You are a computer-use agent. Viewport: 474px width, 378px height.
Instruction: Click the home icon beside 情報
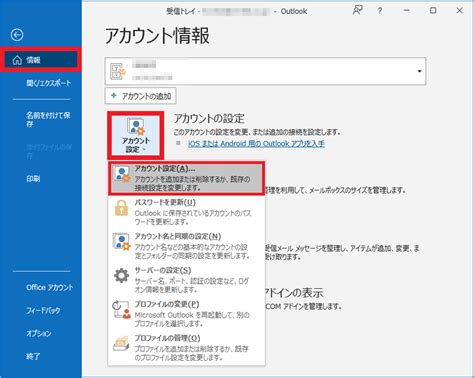pos(17,60)
